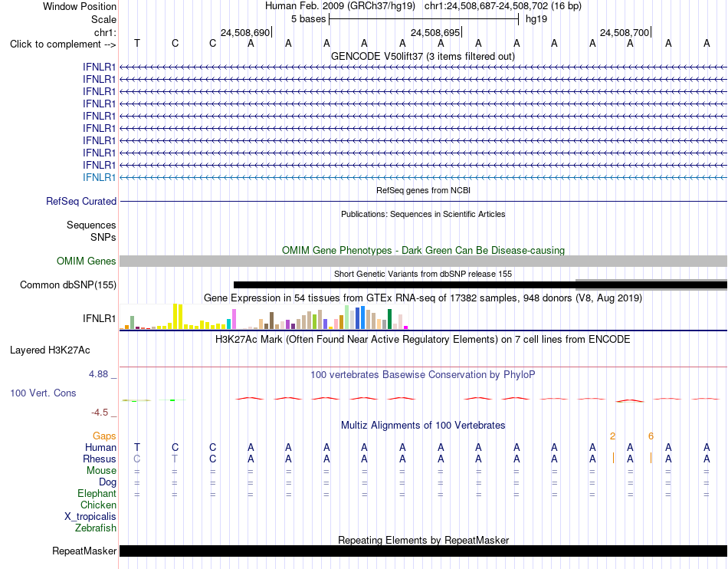This screenshot has height=569, width=728.
Task: Open the 'H3K27Ac Mark' ENCODE track title
Action: [423, 339]
